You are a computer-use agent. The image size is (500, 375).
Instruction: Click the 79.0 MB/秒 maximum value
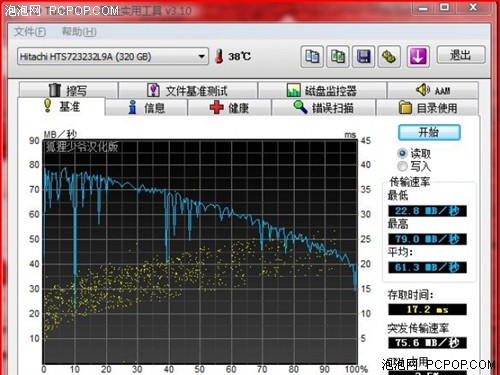click(x=427, y=239)
